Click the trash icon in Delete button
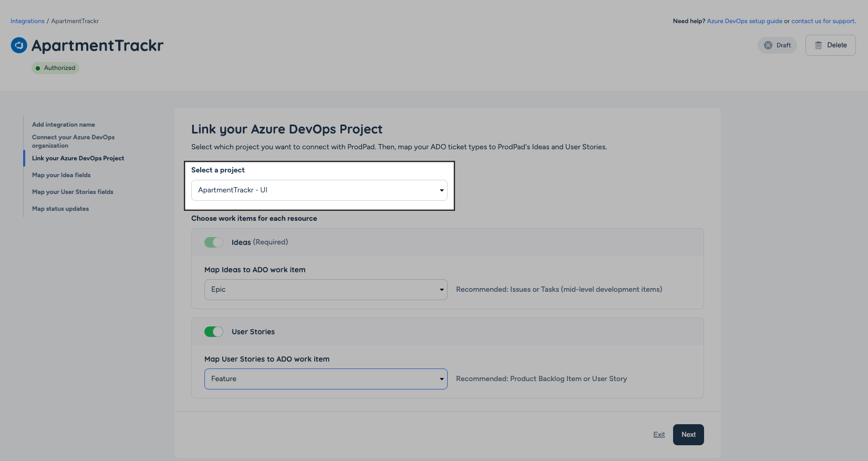This screenshot has width=868, height=461. point(818,45)
